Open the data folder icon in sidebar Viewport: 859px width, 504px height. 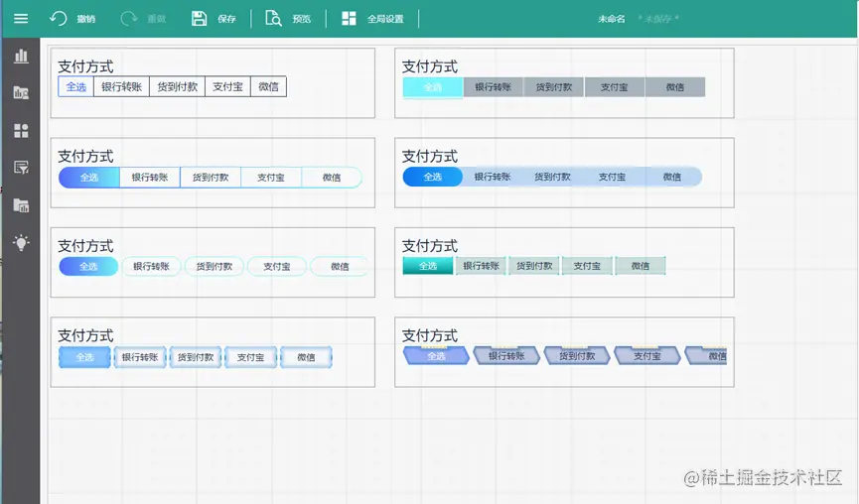(21, 205)
